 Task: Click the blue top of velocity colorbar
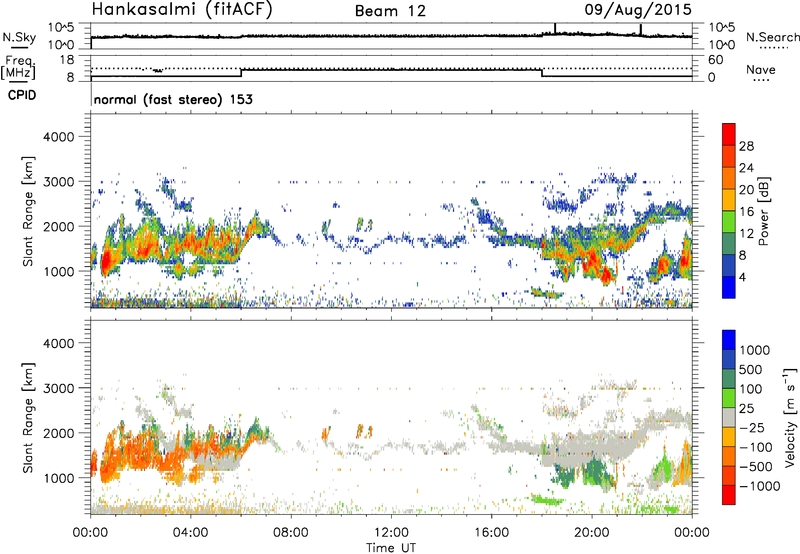729,340
